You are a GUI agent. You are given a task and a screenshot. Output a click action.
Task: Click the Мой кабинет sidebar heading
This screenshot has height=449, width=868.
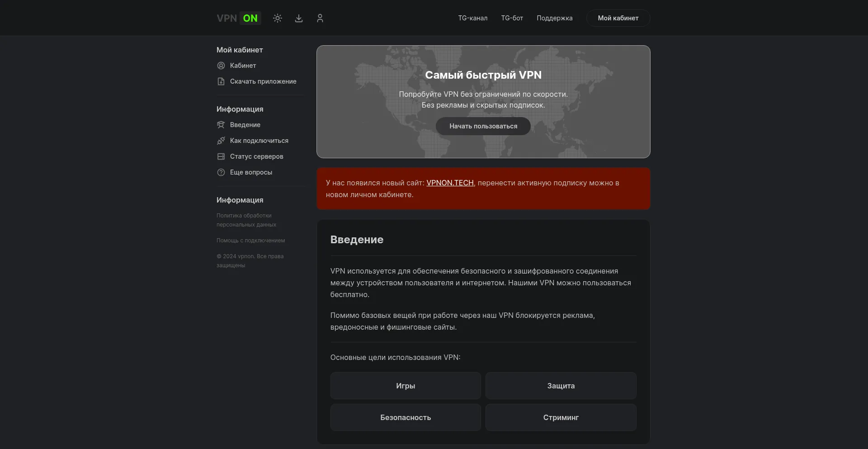pyautogui.click(x=240, y=50)
